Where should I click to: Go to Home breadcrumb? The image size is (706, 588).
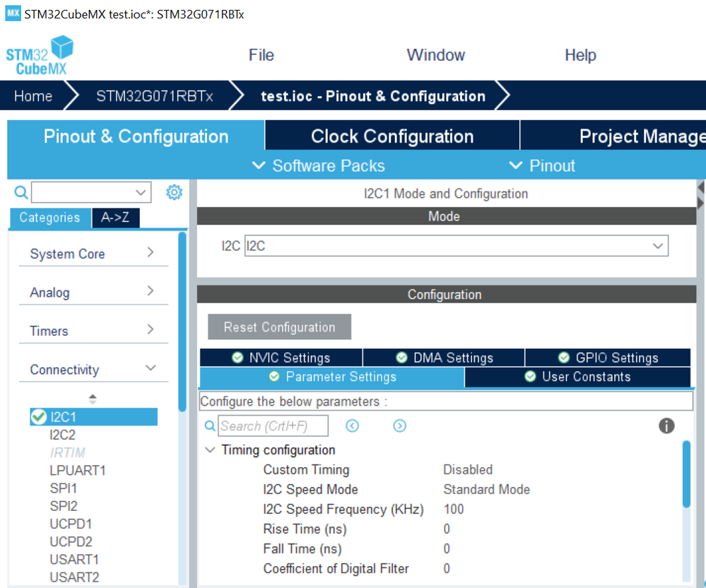[x=33, y=96]
